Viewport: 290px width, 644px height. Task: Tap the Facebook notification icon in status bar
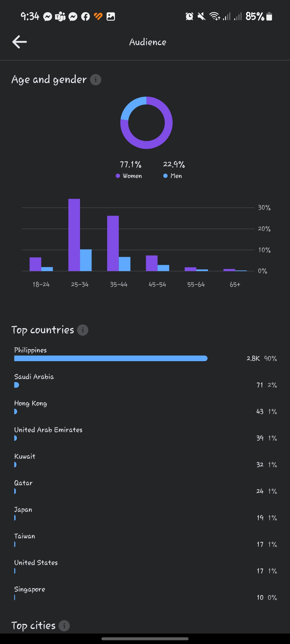pyautogui.click(x=85, y=17)
